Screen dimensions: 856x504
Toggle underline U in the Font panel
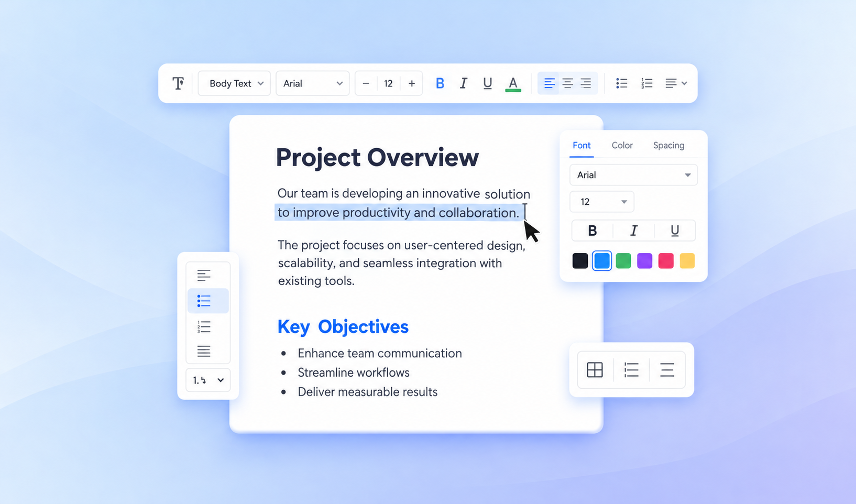click(675, 231)
